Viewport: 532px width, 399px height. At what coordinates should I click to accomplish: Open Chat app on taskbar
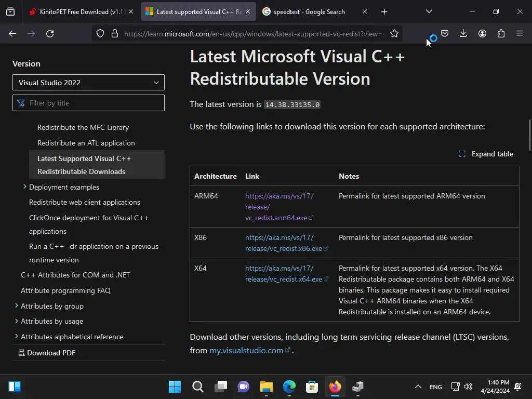point(243,387)
